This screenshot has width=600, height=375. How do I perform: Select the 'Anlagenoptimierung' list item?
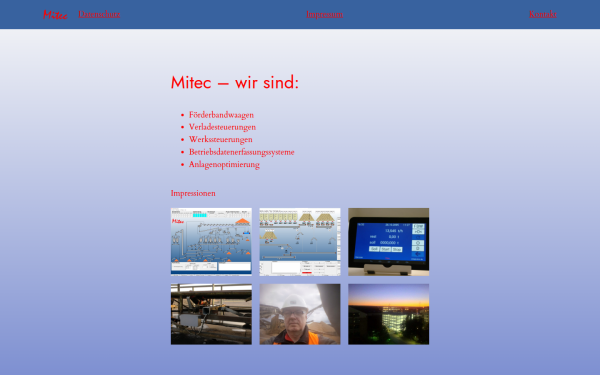(x=224, y=164)
